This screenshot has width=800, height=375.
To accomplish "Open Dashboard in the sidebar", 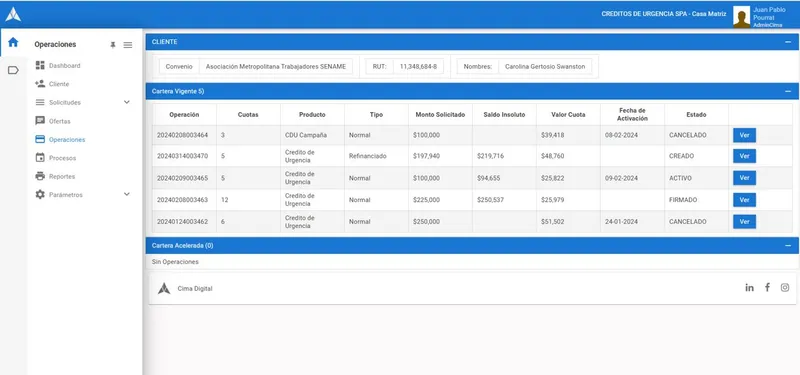I will click(x=64, y=66).
